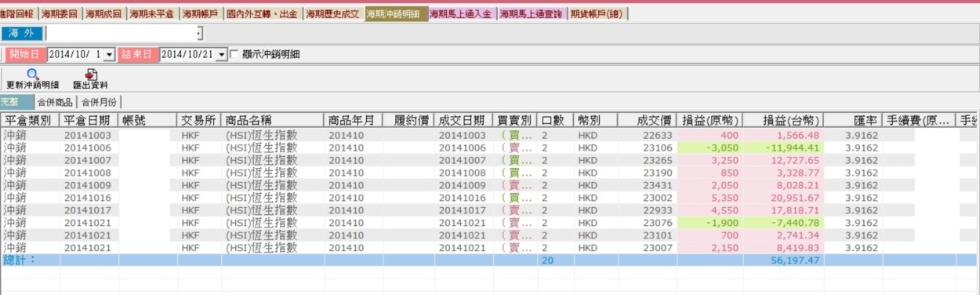The width and height of the screenshot is (980, 295).
Task: Switch to the 海期未平倉 tab
Action: point(152,14)
